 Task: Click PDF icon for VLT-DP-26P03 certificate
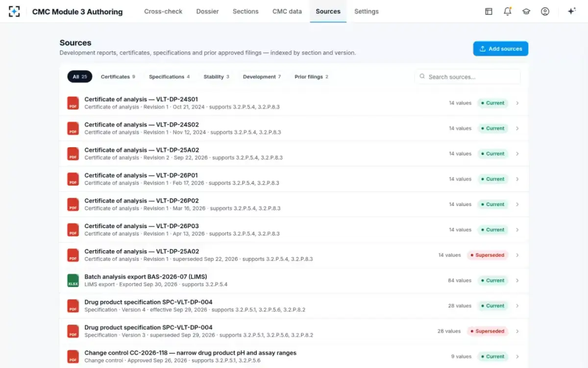tap(73, 230)
